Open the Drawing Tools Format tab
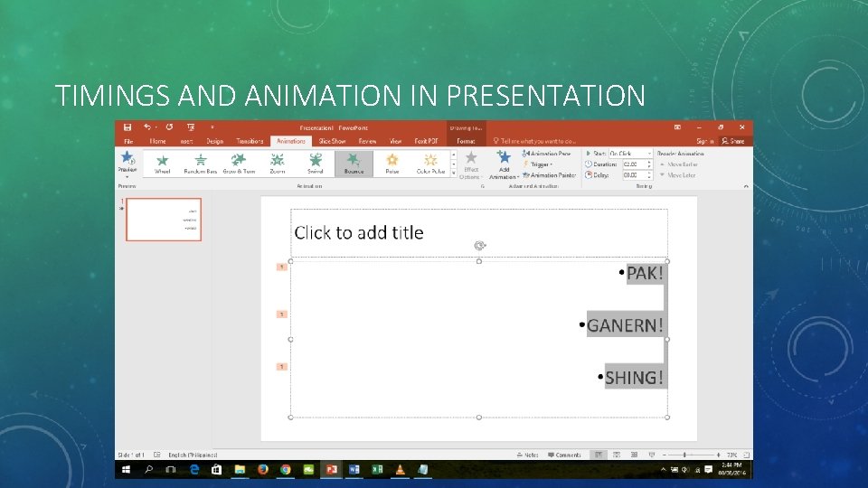The image size is (868, 488). click(467, 141)
